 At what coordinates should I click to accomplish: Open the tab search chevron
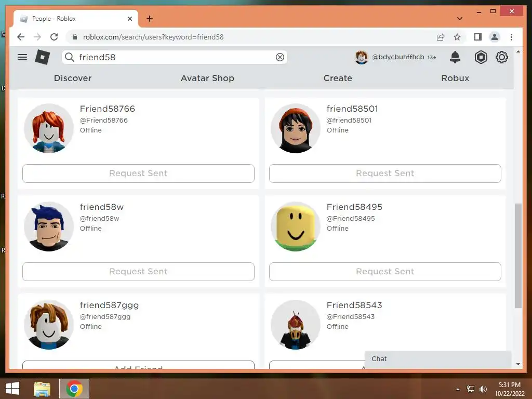(460, 19)
